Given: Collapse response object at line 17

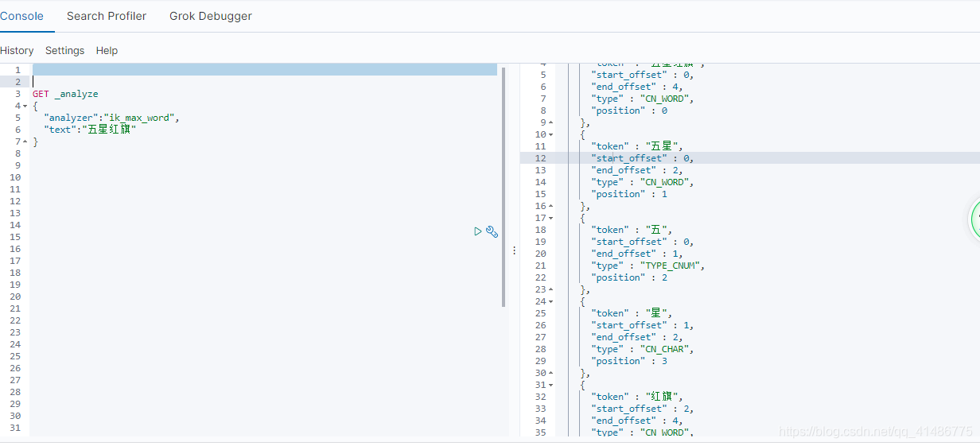Looking at the screenshot, I should pyautogui.click(x=551, y=218).
